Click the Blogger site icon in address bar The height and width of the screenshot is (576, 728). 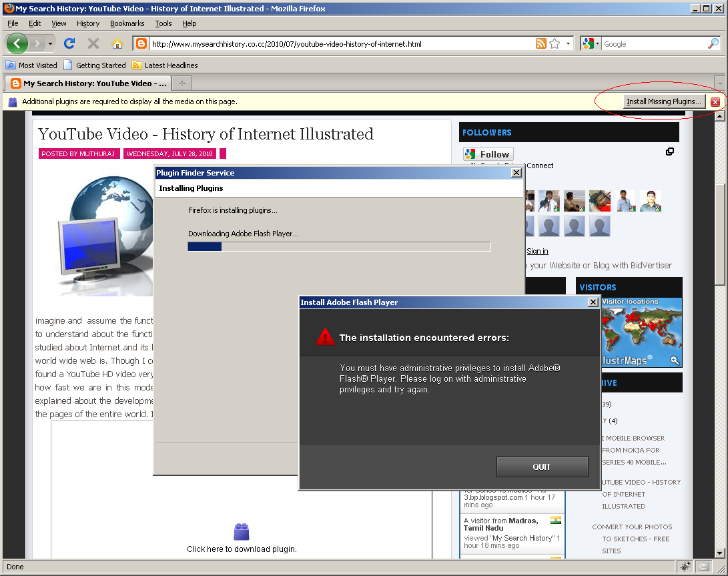click(141, 43)
